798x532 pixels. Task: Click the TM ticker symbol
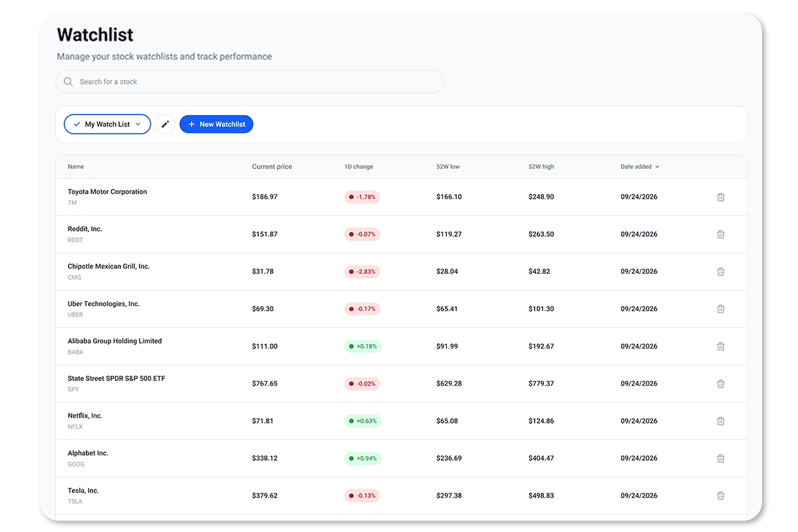(72, 203)
